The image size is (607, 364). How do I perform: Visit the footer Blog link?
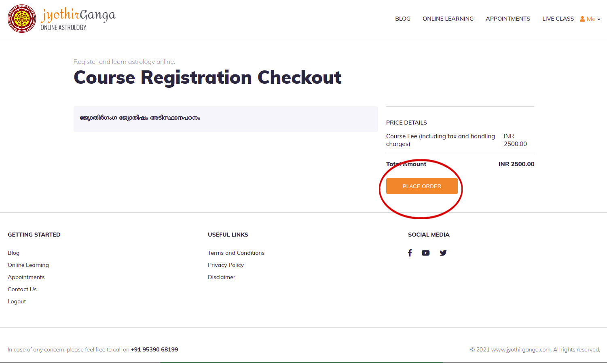(14, 253)
